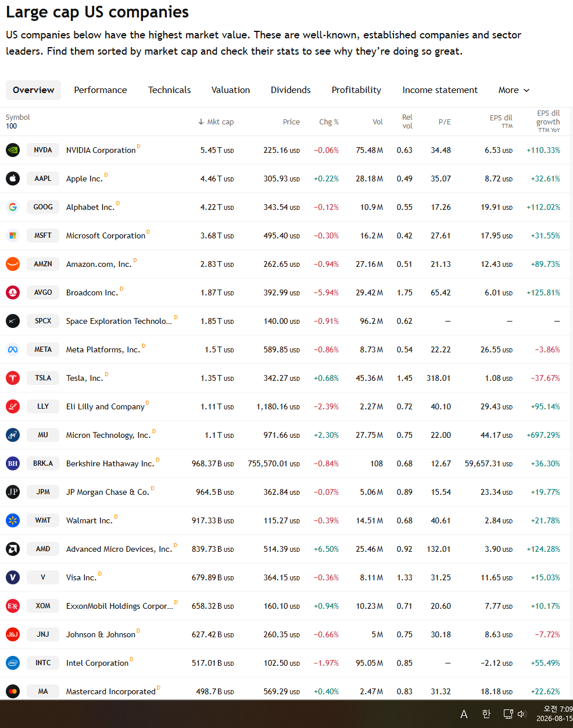Viewport: 573px width, 728px height.
Task: Click the 59,657.31 USD EPS value
Action: click(489, 463)
